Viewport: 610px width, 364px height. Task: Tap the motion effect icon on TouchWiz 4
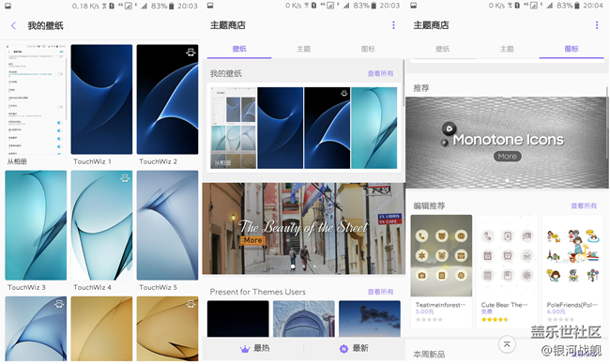125,178
